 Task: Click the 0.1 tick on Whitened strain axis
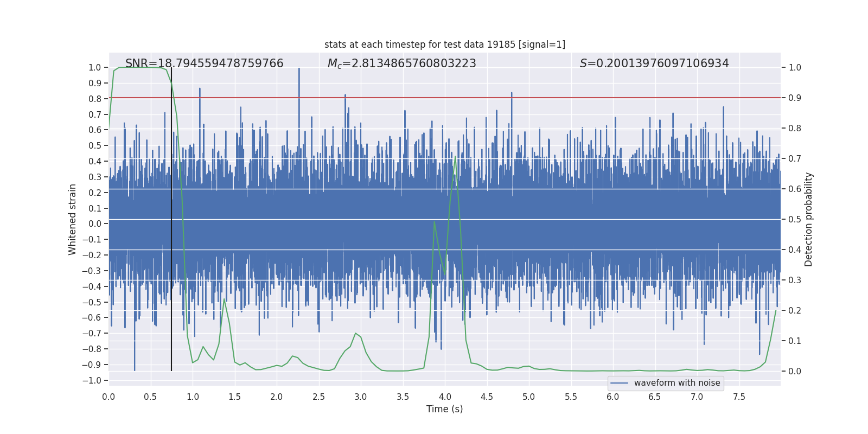click(x=95, y=208)
